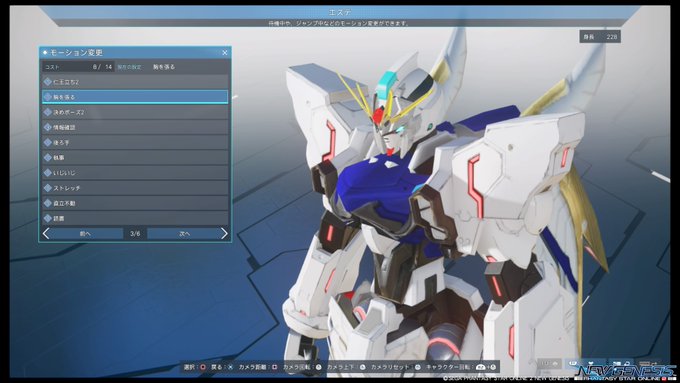Click the 戻る cross button hint
Screen dimensions: 680x383
coord(222,367)
